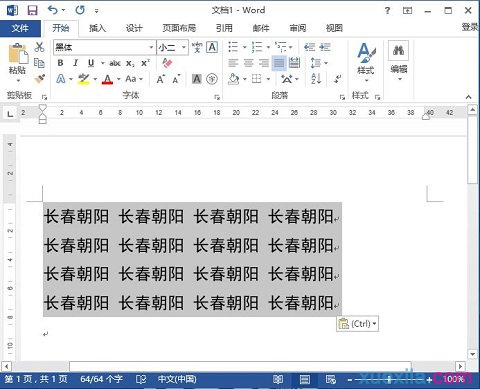Toggle justified alignment
This screenshot has height=389, width=480.
(x=279, y=63)
